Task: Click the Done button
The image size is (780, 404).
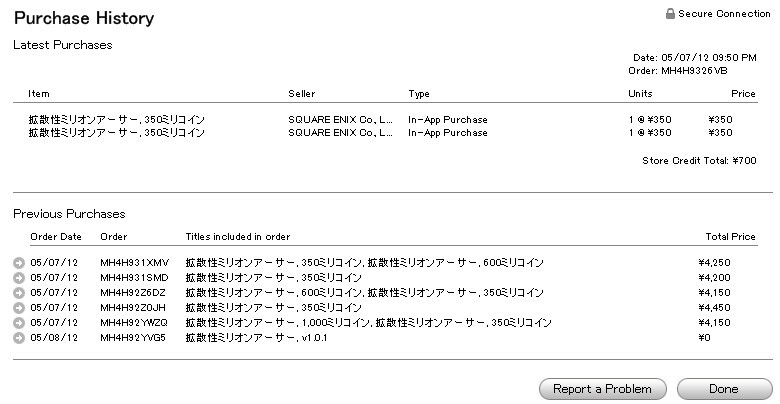Action: pyautogui.click(x=724, y=389)
